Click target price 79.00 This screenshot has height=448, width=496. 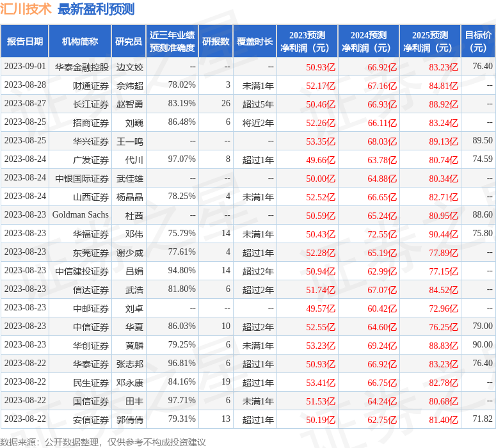click(483, 326)
